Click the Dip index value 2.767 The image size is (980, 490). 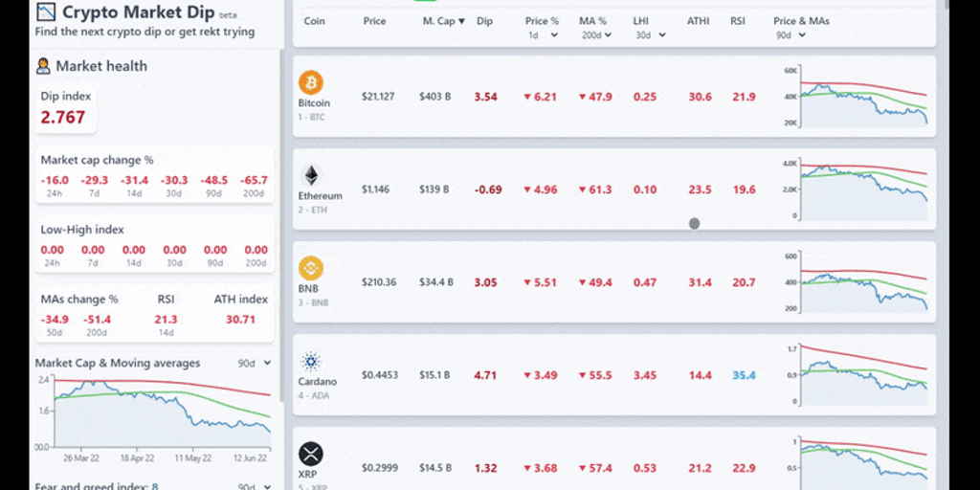point(63,118)
